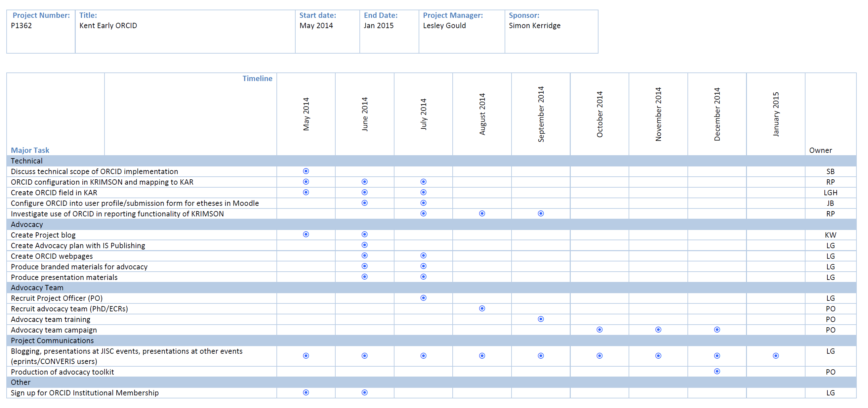This screenshot has width=868, height=408.
Task: Click July 2014 marker for Recruit Project Officer
Action: tap(423, 298)
